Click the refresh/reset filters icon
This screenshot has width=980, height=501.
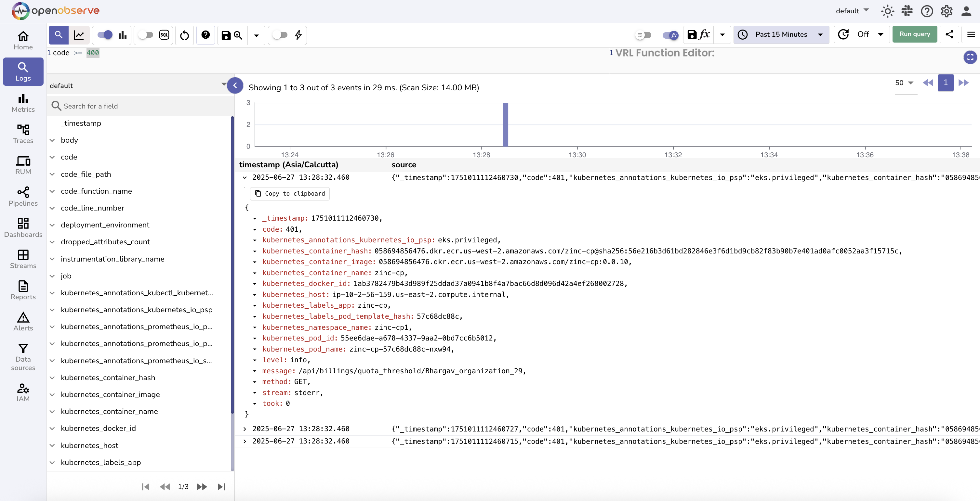[x=184, y=35]
